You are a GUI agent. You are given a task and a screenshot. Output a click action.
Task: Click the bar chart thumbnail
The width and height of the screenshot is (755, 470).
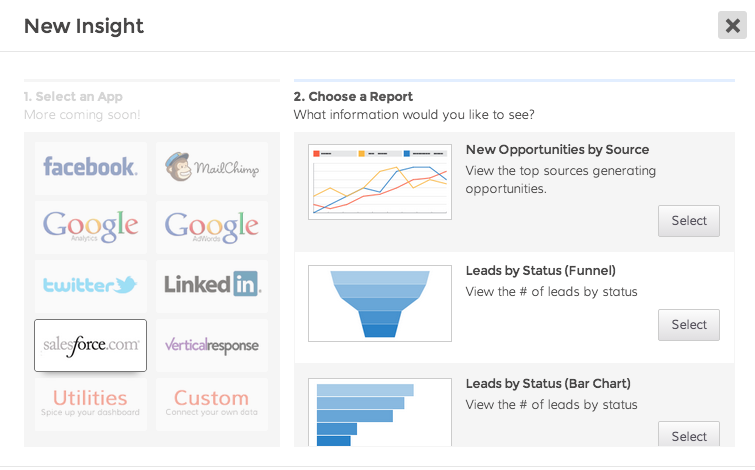click(x=380, y=412)
